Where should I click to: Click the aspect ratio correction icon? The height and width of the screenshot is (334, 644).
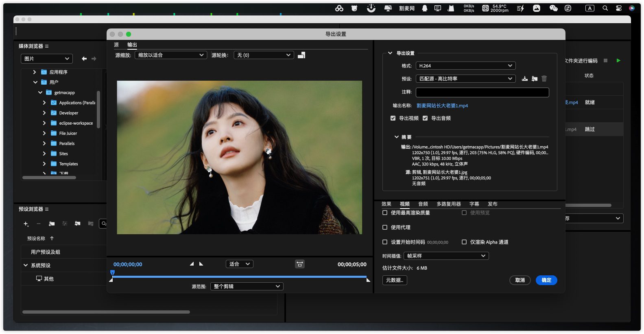tap(300, 264)
